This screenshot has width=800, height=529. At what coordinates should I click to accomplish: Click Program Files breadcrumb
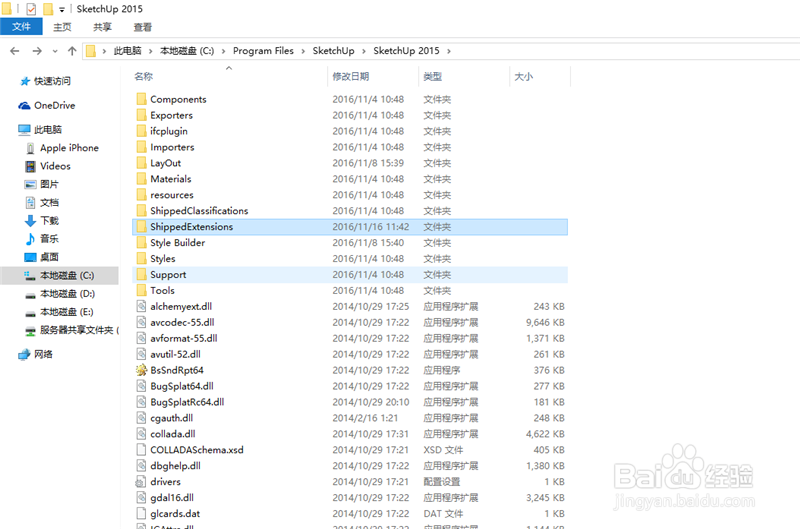(263, 51)
